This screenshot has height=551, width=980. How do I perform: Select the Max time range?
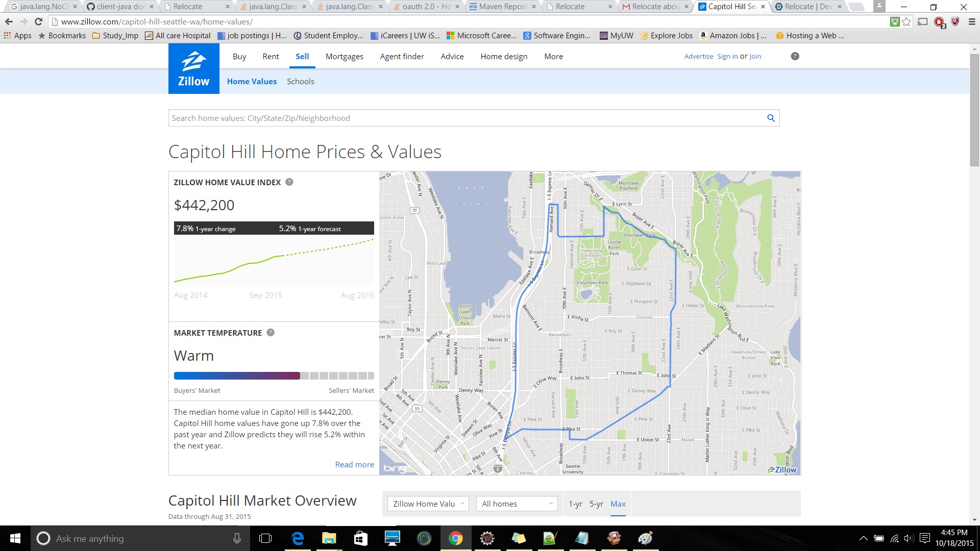pos(618,504)
